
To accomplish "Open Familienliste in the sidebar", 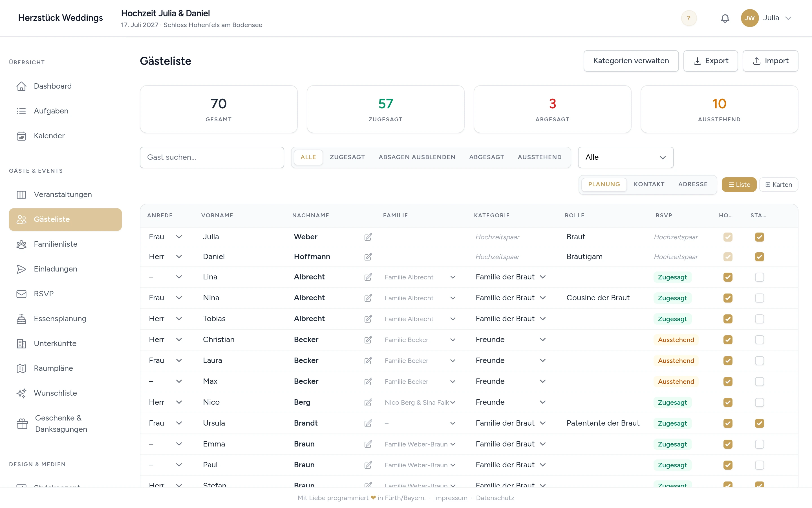I will pyautogui.click(x=65, y=244).
